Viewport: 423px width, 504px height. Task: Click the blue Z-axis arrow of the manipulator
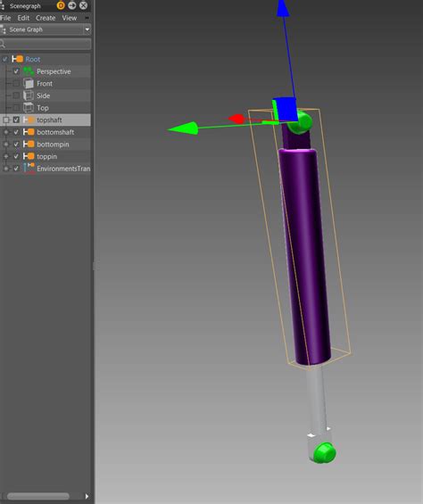coord(283,8)
